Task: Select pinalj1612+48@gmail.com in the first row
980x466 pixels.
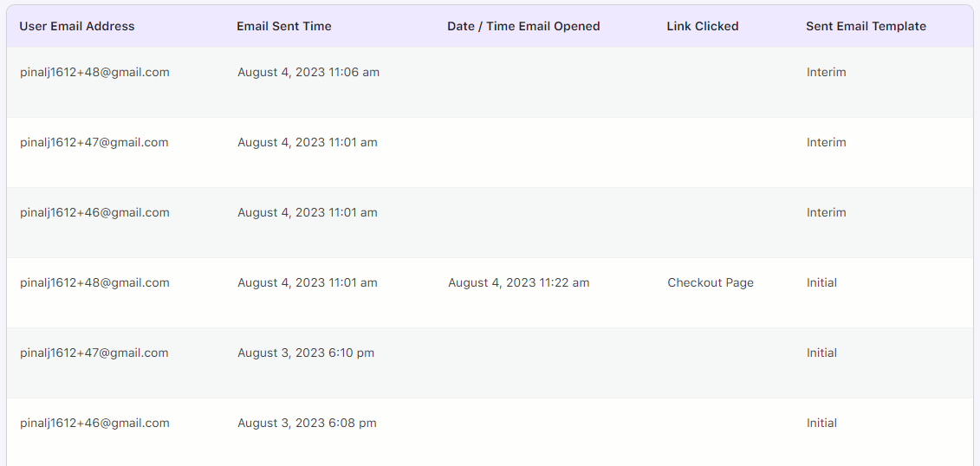Action: point(94,73)
